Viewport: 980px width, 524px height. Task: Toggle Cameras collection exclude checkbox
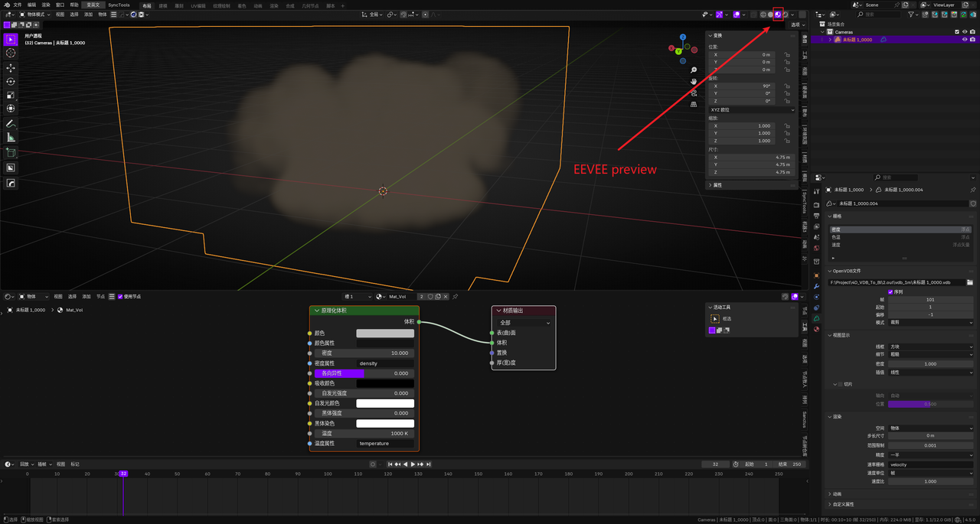957,32
